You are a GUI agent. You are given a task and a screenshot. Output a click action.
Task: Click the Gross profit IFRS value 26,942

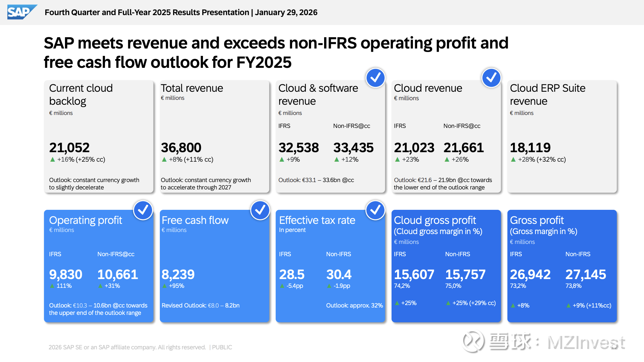pyautogui.click(x=530, y=274)
